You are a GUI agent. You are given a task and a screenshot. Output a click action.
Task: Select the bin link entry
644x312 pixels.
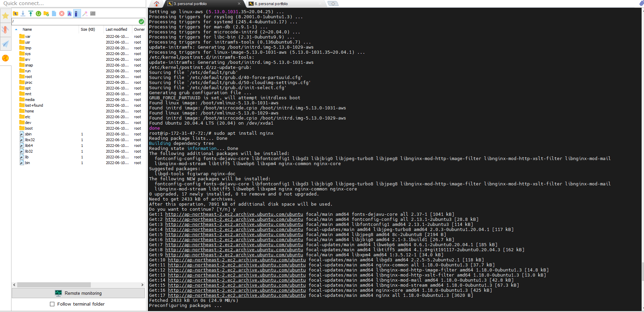27,163
